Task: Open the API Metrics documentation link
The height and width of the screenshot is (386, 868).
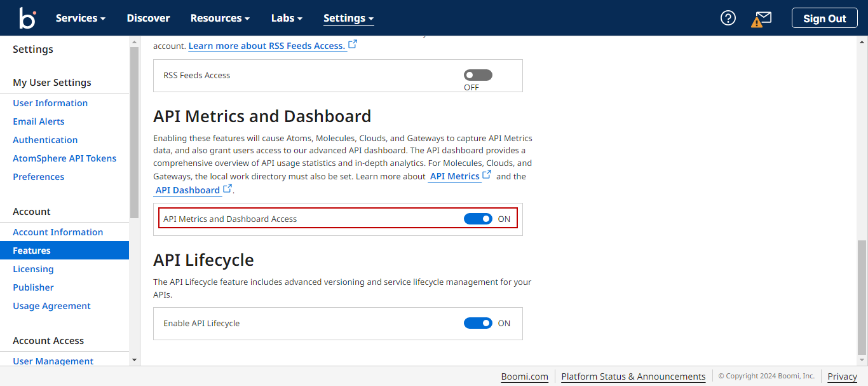Action: (454, 176)
